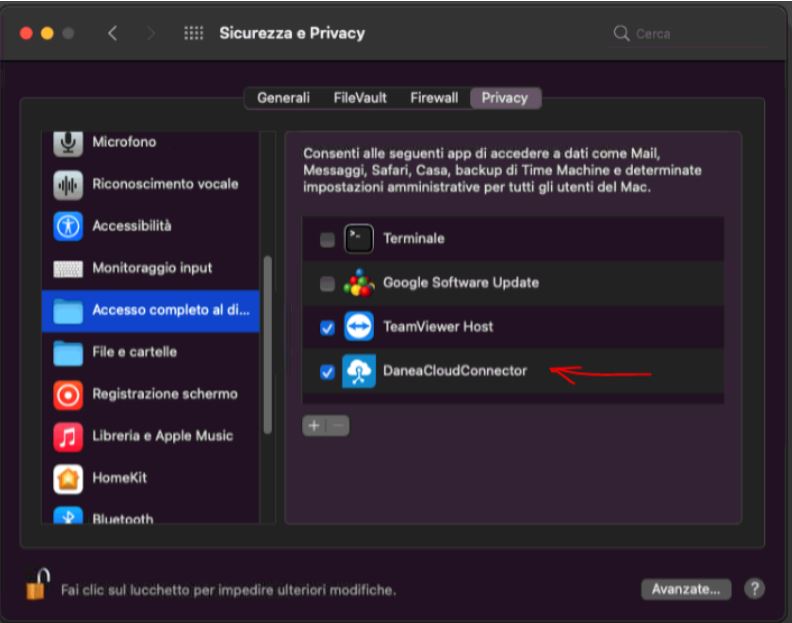Select the Accessibilità icon in the sidebar
The image size is (792, 623).
(x=68, y=226)
